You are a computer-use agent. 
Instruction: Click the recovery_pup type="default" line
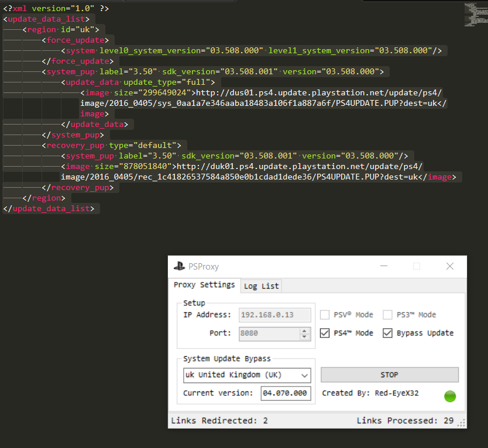(x=111, y=145)
